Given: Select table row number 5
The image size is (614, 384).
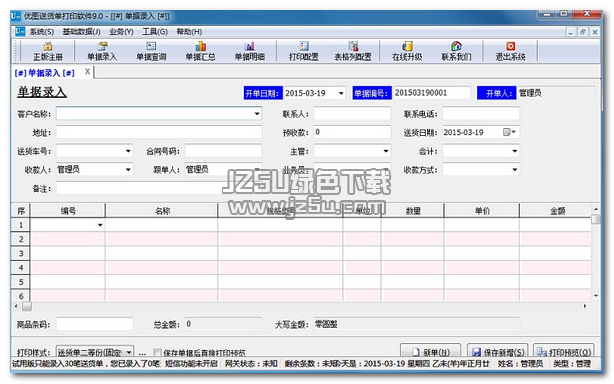Looking at the screenshot, I should coord(21,282).
